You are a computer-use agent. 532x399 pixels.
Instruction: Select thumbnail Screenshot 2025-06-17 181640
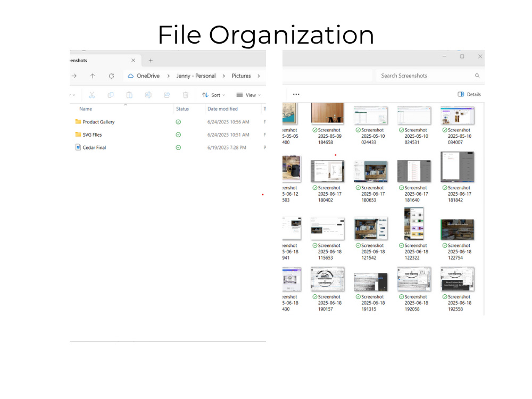coord(414,171)
